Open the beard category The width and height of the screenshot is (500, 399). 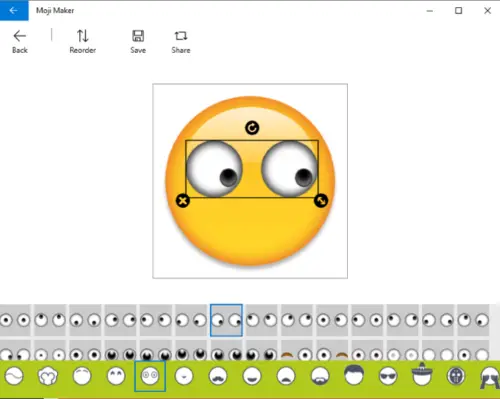(320, 376)
